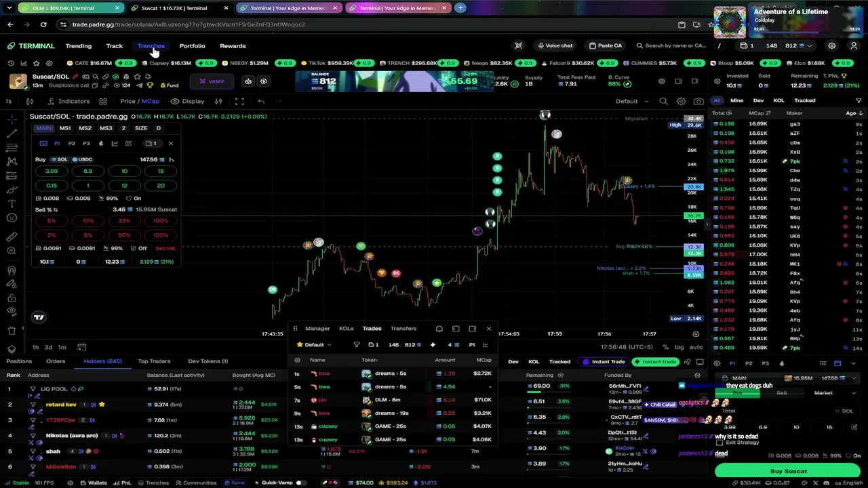Screen dimensions: 868x488
Task: Choose USDC as buy currency
Action: click(x=83, y=160)
